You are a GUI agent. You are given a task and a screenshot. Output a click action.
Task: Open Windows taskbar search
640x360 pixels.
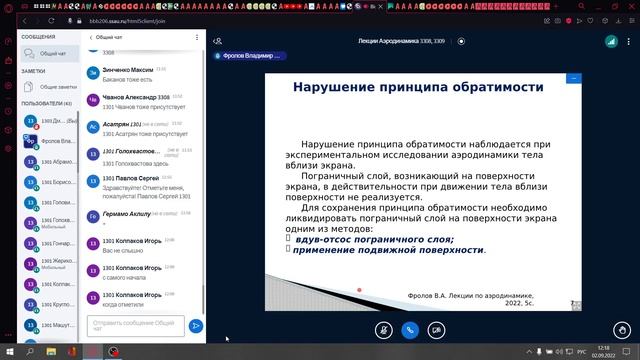(x=30, y=351)
